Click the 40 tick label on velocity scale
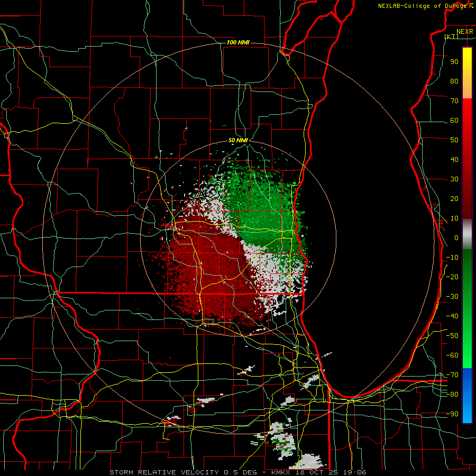 pyautogui.click(x=454, y=159)
